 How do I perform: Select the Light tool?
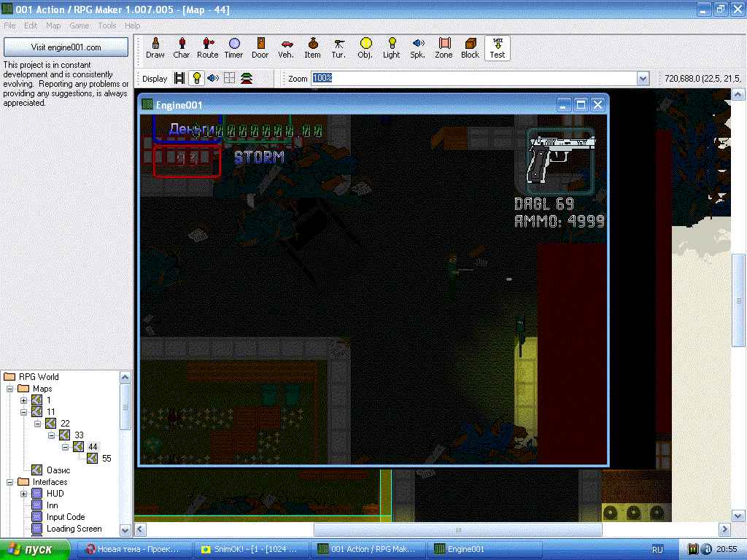pos(392,48)
